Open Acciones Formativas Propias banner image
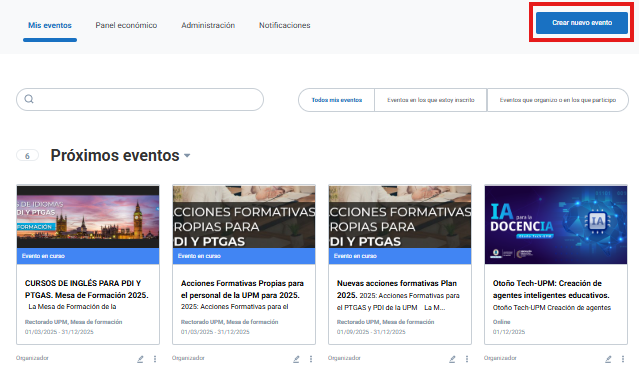 (x=244, y=217)
